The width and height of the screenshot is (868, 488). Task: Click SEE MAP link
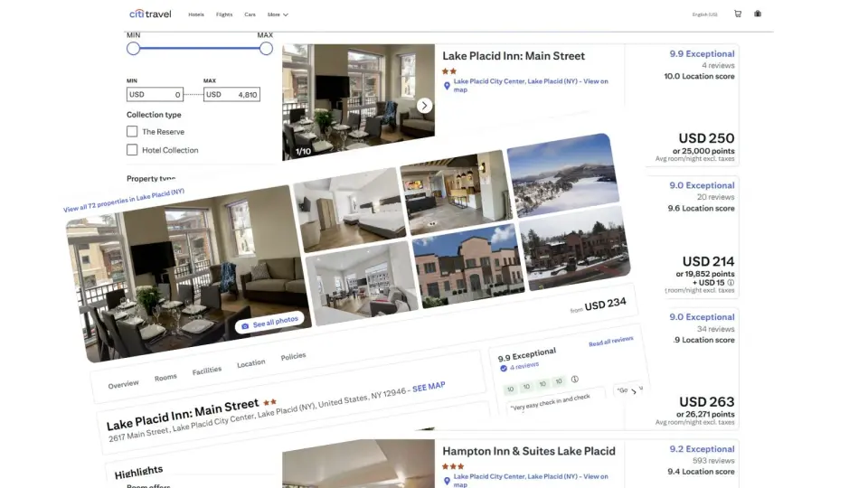point(429,386)
